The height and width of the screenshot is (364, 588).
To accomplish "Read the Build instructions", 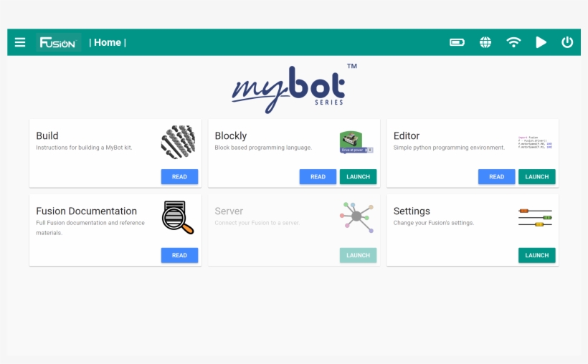I will 179,177.
